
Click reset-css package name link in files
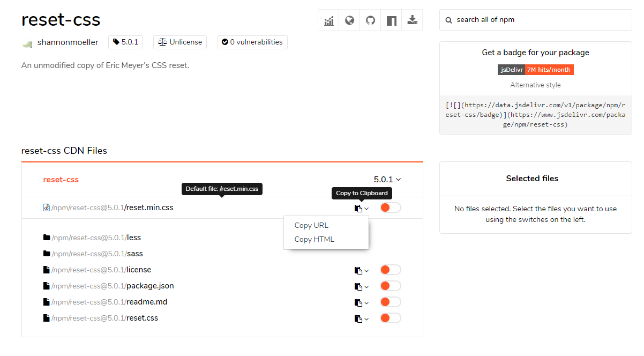point(61,180)
